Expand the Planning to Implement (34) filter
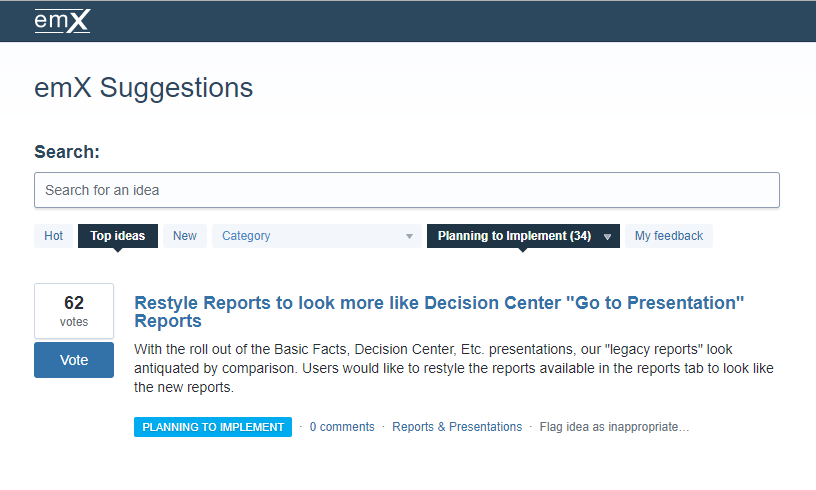This screenshot has width=816, height=490. point(523,236)
